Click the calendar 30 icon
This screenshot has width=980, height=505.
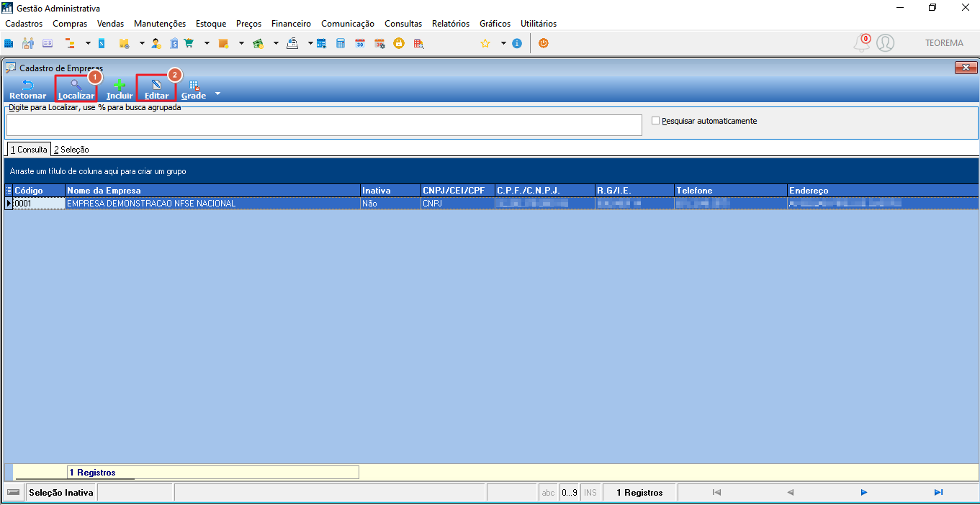point(360,43)
